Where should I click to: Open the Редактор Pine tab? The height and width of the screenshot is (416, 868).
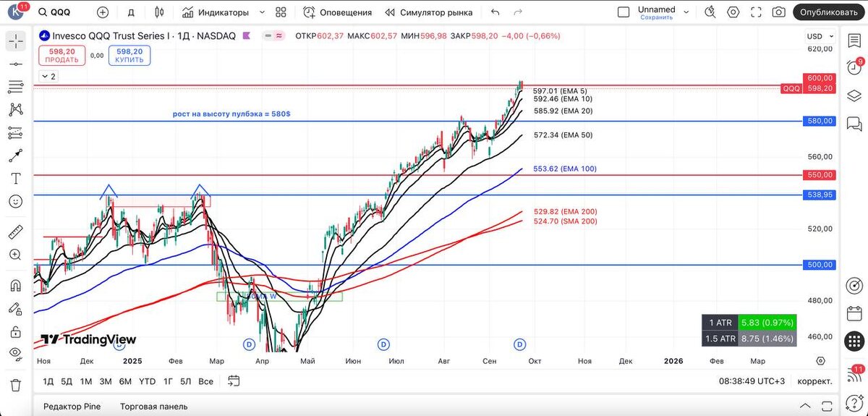(x=72, y=407)
